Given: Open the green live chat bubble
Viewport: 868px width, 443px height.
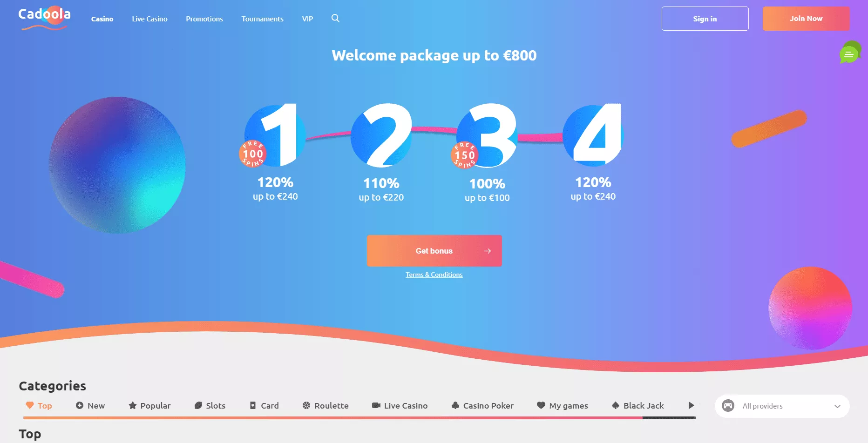Looking at the screenshot, I should 850,53.
